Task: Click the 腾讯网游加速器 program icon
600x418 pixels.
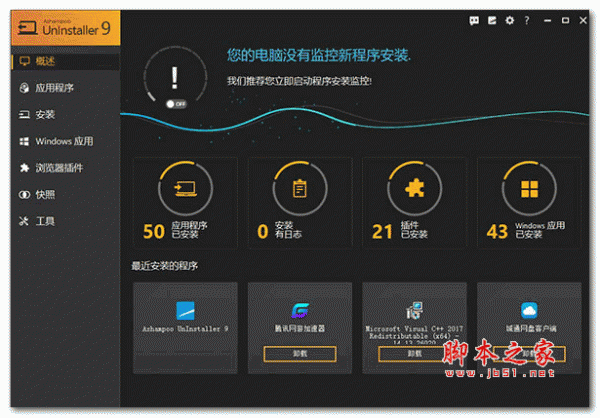Action: (x=300, y=310)
